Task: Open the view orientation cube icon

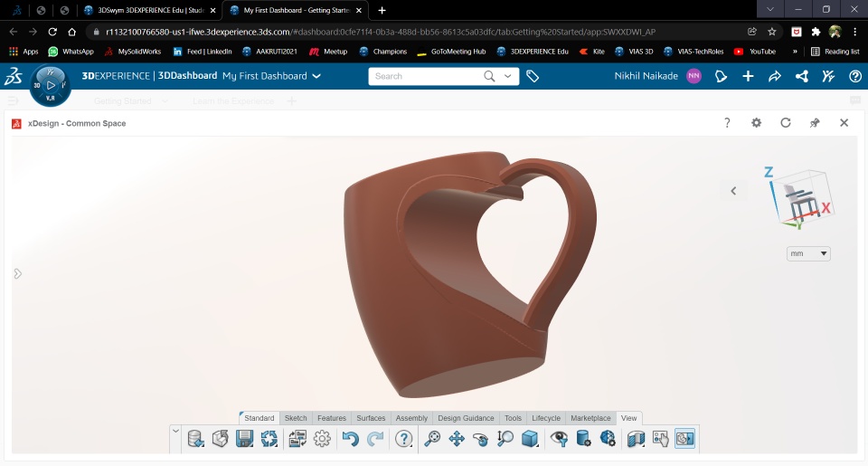Action: click(x=530, y=439)
